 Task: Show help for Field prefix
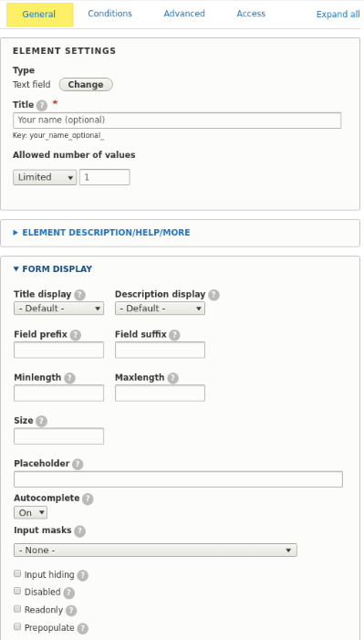(76, 335)
